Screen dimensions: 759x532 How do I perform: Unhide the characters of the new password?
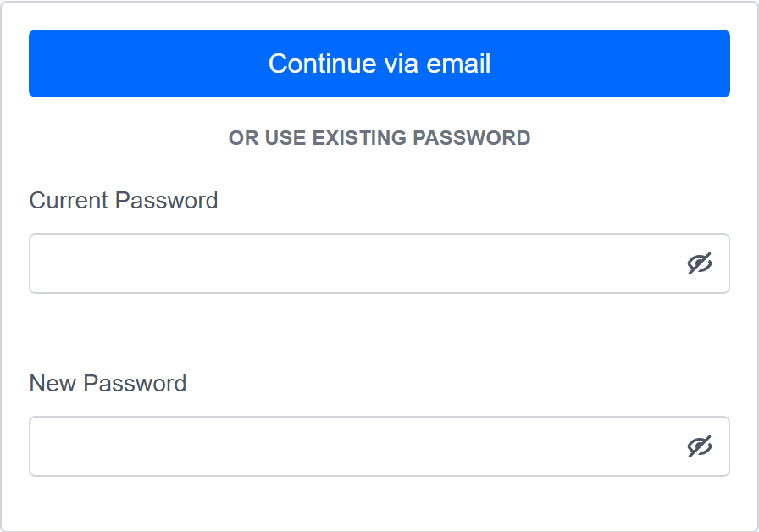[x=699, y=446]
